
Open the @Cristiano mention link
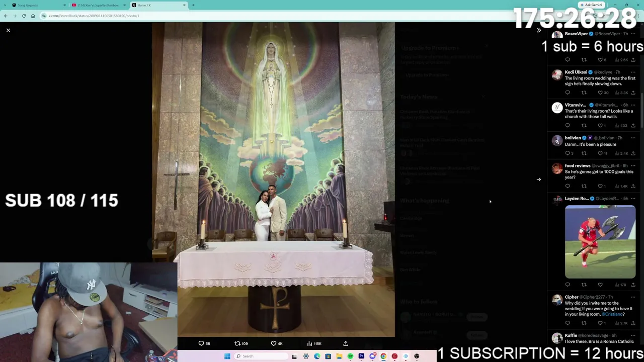[x=611, y=314]
